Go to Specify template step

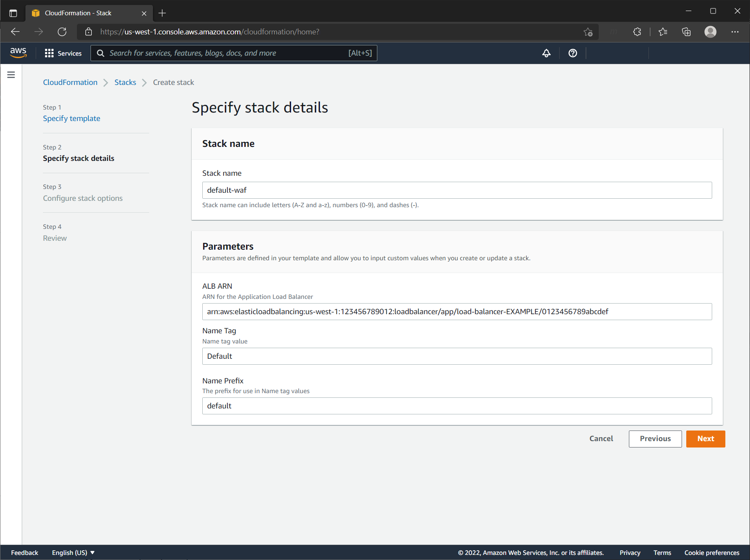[x=71, y=118]
